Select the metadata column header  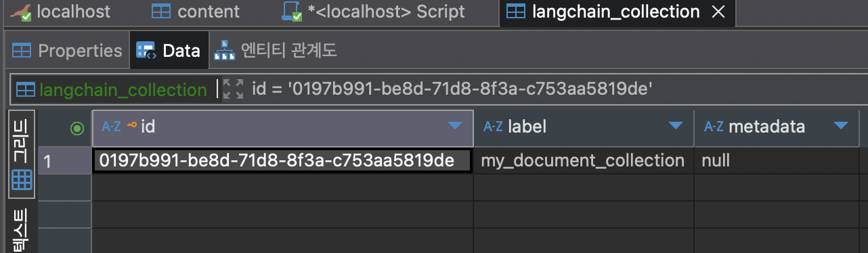point(777,127)
